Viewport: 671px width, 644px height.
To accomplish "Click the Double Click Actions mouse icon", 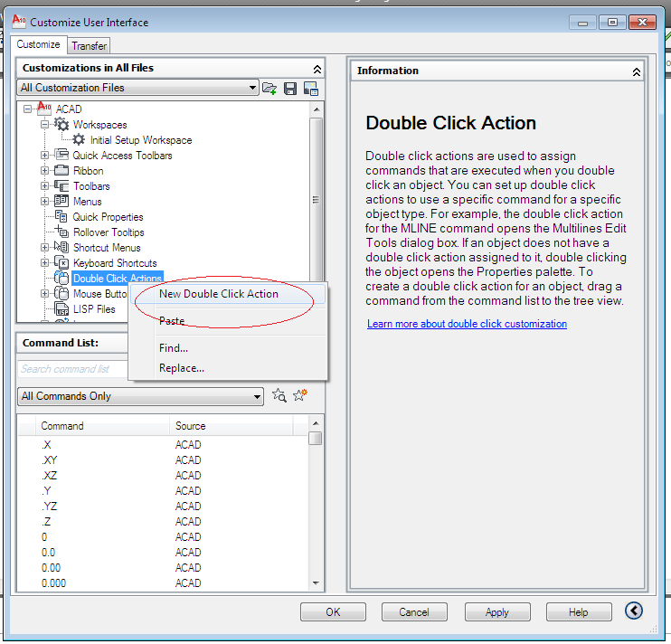I will (61, 278).
